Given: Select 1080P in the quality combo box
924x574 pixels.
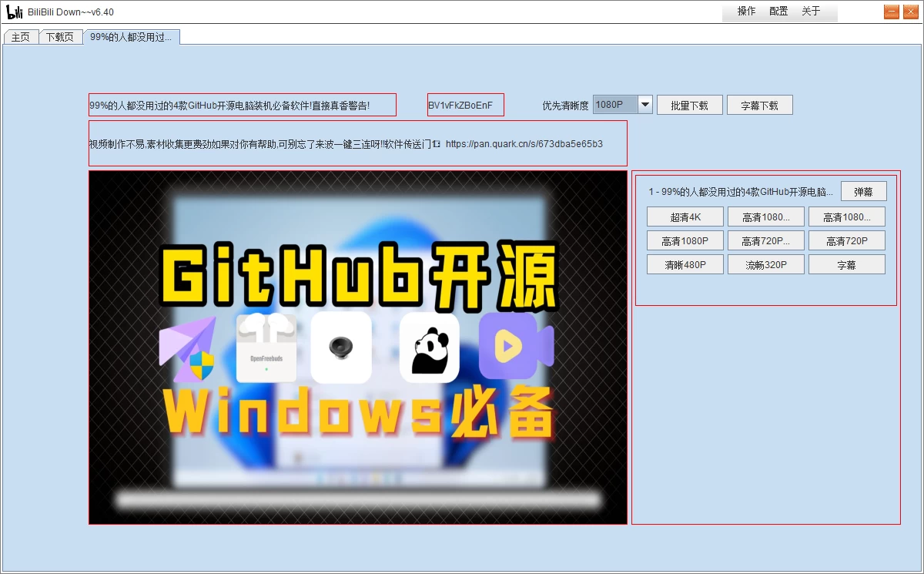Looking at the screenshot, I should tap(614, 104).
